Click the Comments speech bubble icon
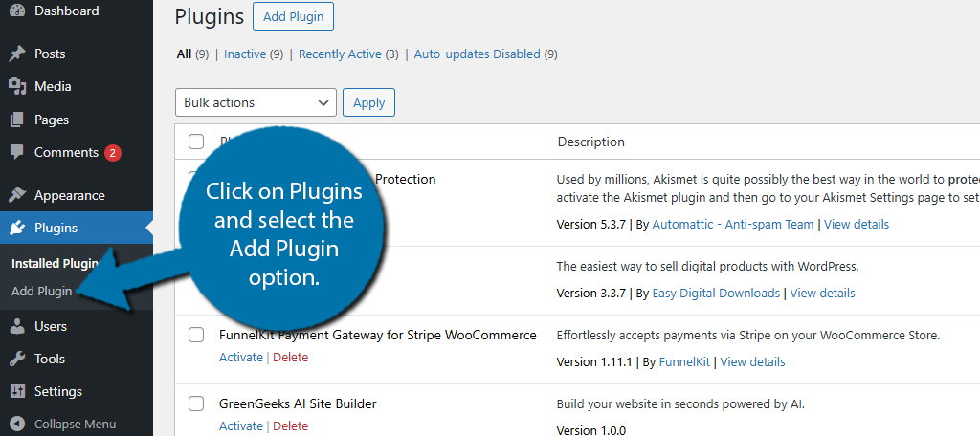This screenshot has height=436, width=980. point(17,152)
